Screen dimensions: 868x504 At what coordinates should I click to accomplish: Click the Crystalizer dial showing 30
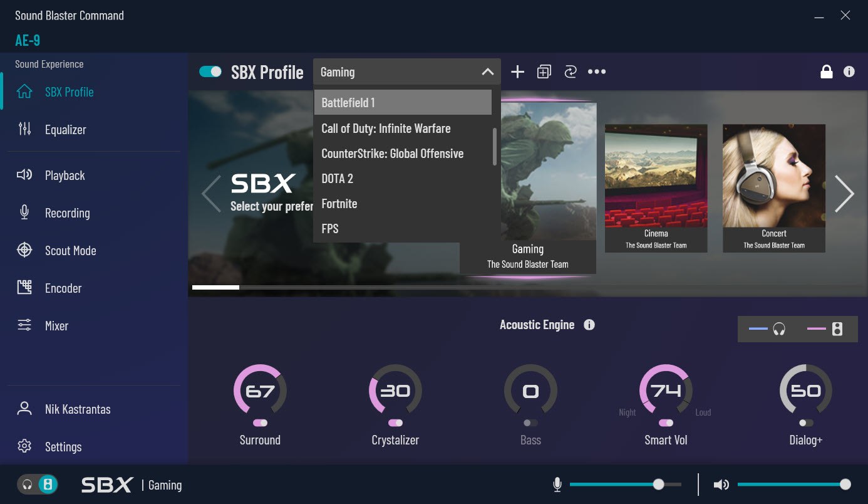[395, 391]
